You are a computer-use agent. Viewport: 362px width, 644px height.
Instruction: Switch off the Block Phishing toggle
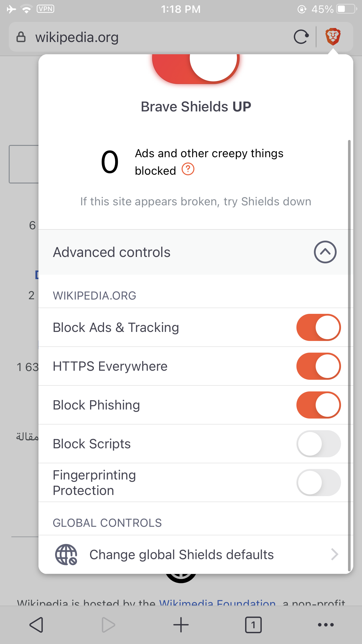pyautogui.click(x=319, y=405)
